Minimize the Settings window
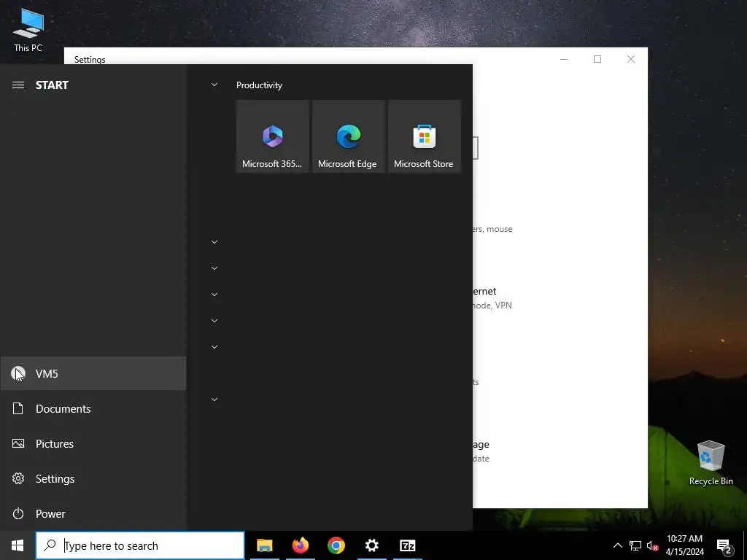This screenshot has height=560, width=747. pyautogui.click(x=564, y=59)
